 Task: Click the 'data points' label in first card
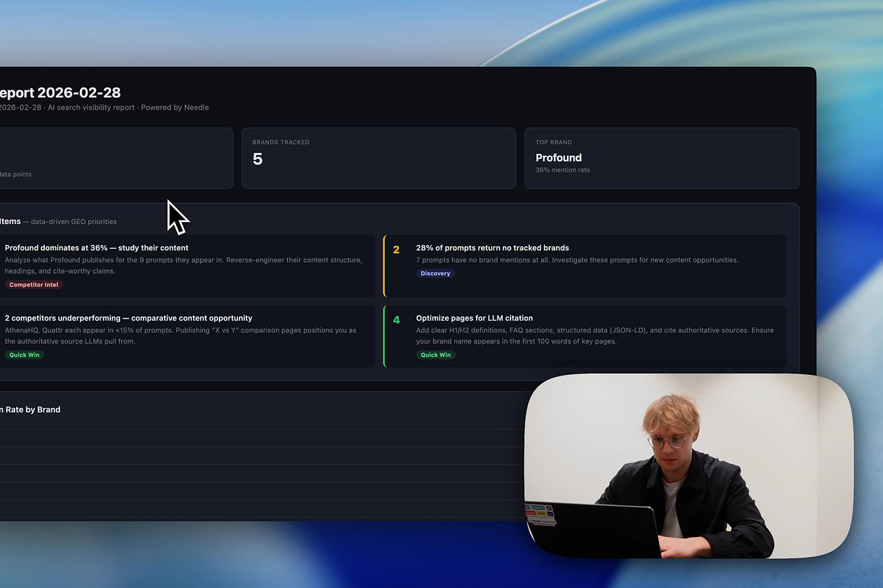16,174
